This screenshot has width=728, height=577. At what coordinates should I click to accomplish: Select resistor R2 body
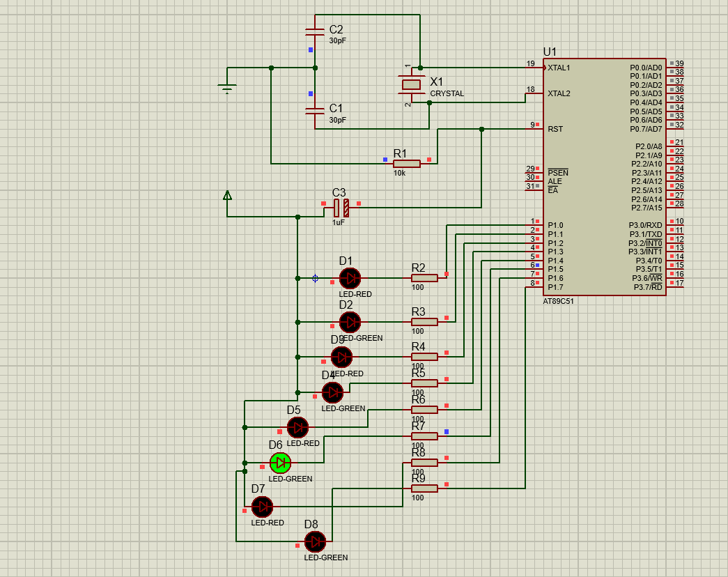tap(424, 278)
